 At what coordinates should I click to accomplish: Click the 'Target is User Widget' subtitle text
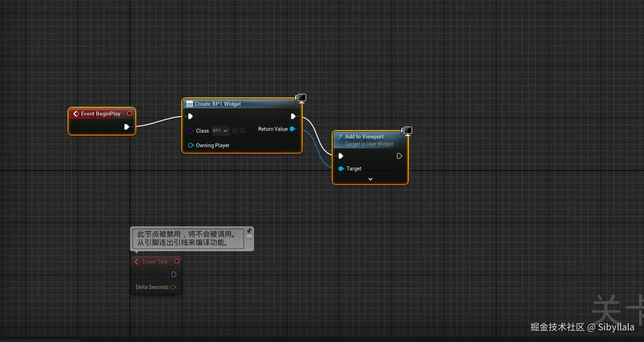pyautogui.click(x=369, y=144)
